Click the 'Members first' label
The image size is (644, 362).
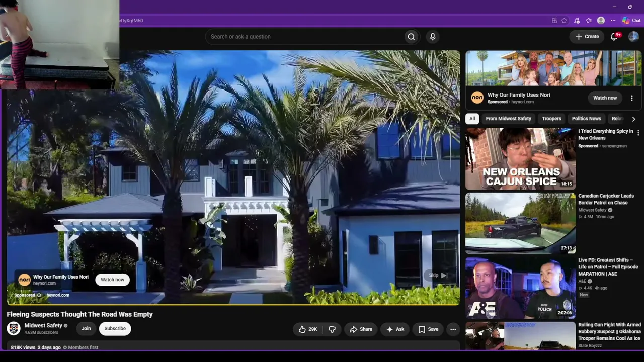click(83, 347)
